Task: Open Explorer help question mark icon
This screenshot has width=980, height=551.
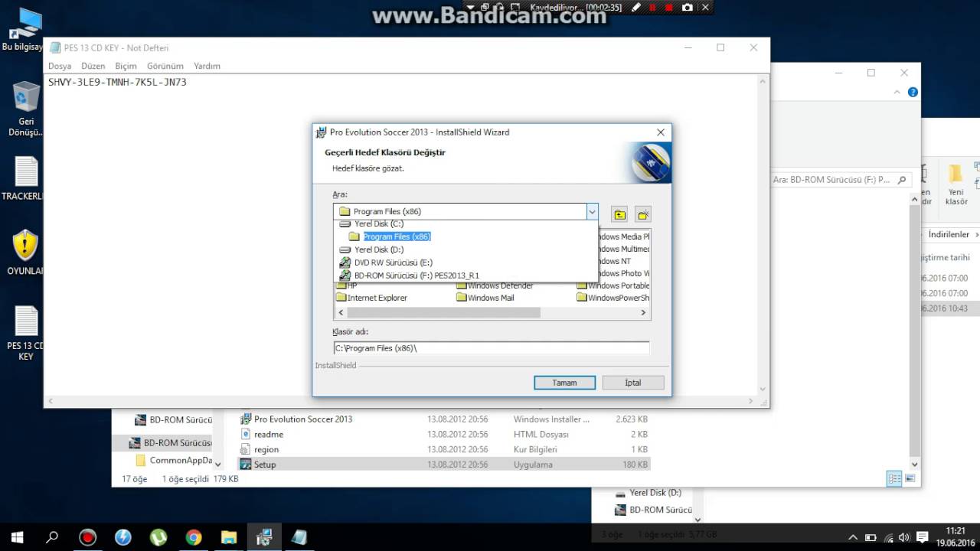Action: pyautogui.click(x=913, y=92)
